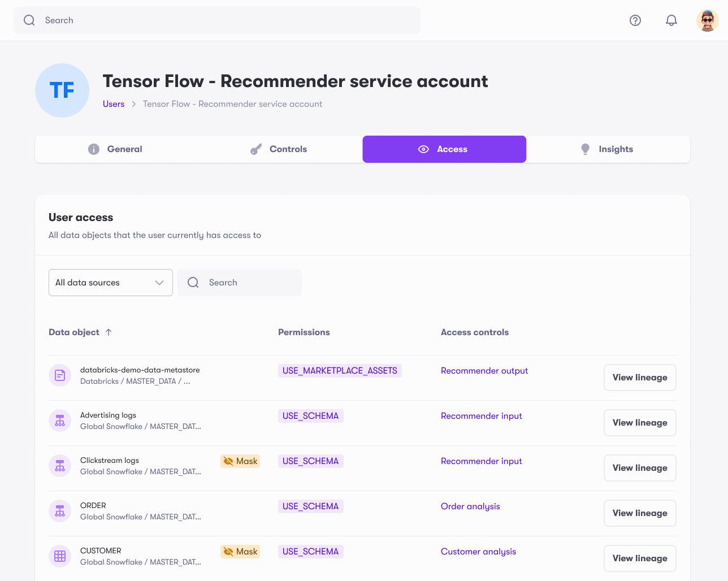The height and width of the screenshot is (581, 728).
Task: Open the Recommender output access control link
Action: (484, 370)
